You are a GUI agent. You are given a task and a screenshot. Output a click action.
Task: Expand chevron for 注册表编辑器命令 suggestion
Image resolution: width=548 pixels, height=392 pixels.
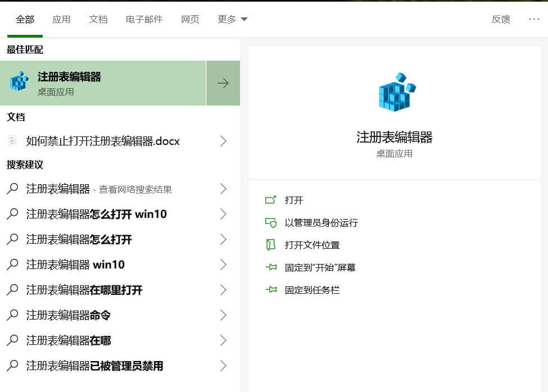223,315
